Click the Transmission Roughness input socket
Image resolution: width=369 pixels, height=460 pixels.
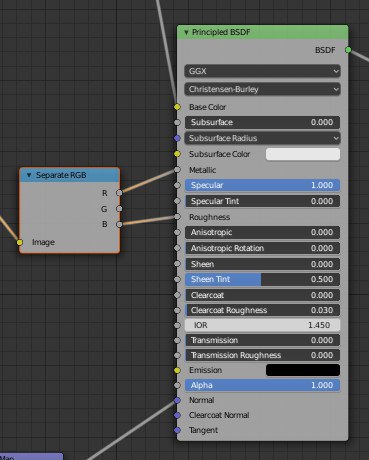pyautogui.click(x=177, y=355)
